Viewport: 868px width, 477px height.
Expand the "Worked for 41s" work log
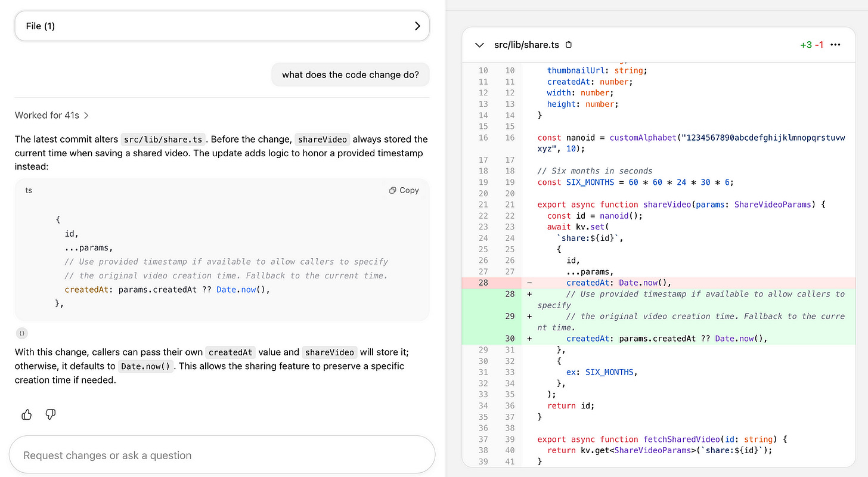coord(52,115)
